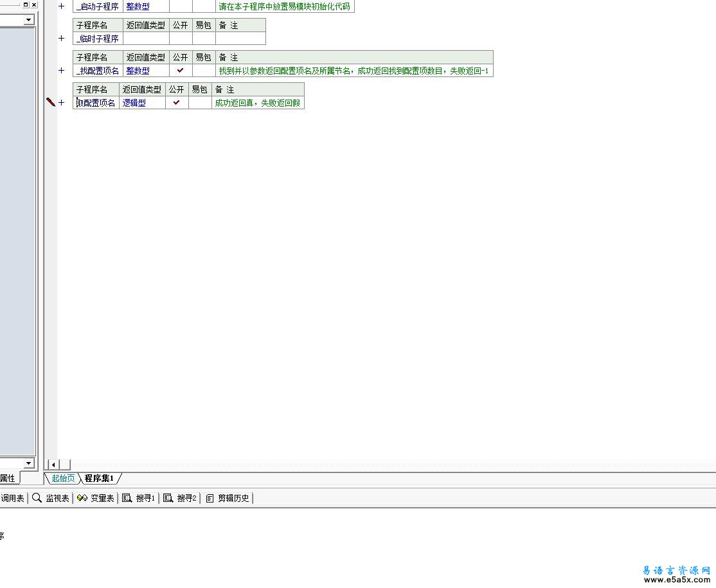Expand the _临时子程序 subroutine with its plus sign
This screenshot has height=588, width=716.
coord(62,39)
